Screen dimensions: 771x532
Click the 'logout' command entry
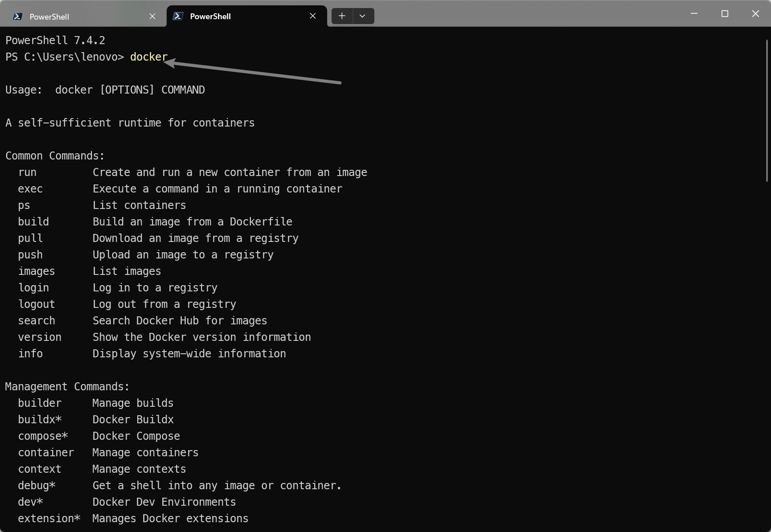37,304
